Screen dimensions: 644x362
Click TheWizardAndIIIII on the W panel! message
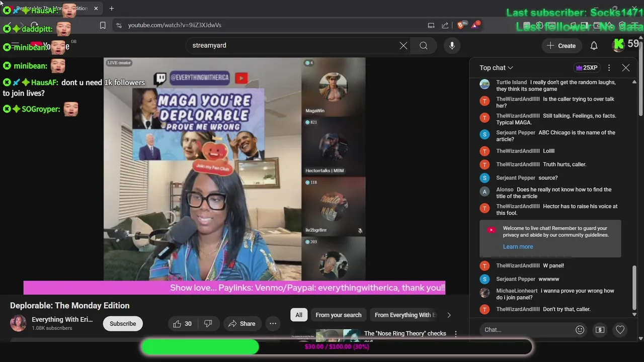click(x=518, y=266)
